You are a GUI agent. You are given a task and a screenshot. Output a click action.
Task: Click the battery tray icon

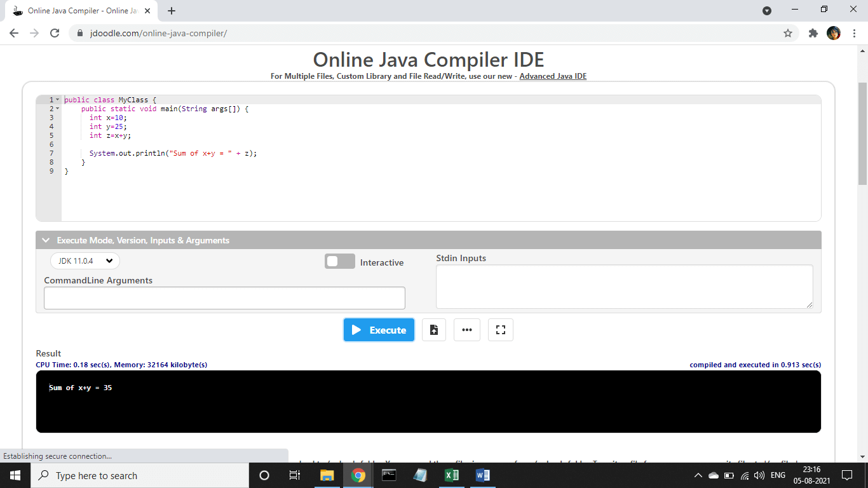pos(729,475)
